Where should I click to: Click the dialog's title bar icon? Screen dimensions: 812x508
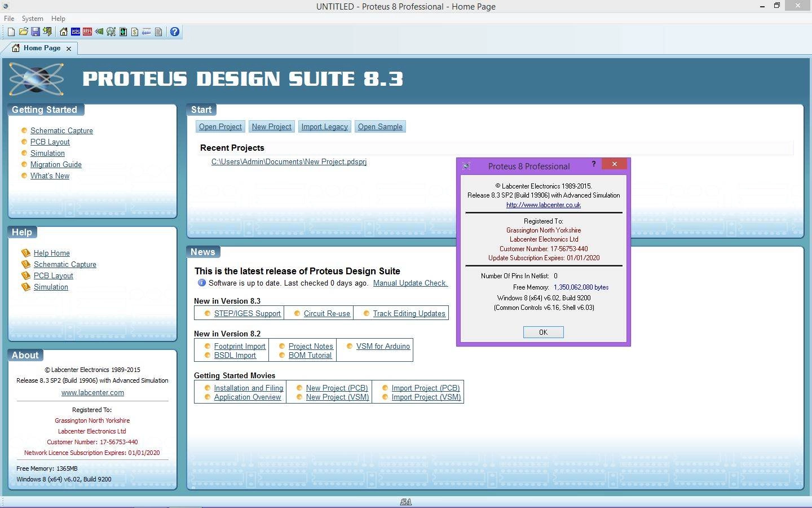(466, 166)
